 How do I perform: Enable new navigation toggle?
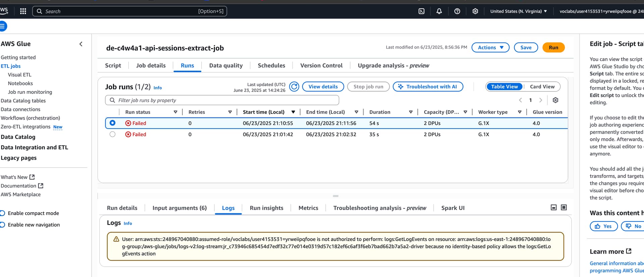2,225
